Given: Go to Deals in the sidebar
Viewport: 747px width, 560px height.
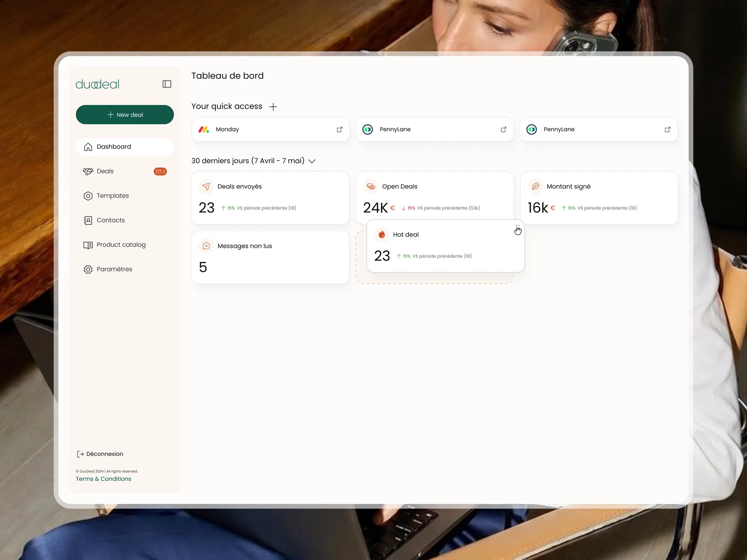Looking at the screenshot, I should click(125, 171).
